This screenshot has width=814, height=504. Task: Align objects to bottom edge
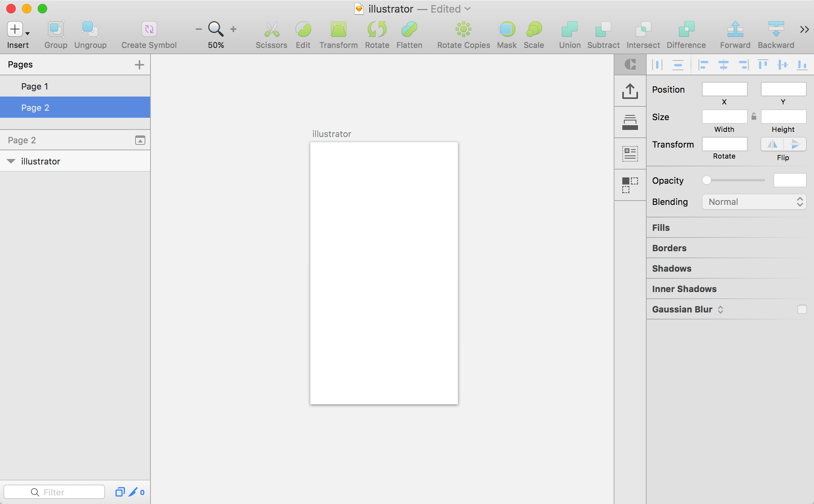802,65
